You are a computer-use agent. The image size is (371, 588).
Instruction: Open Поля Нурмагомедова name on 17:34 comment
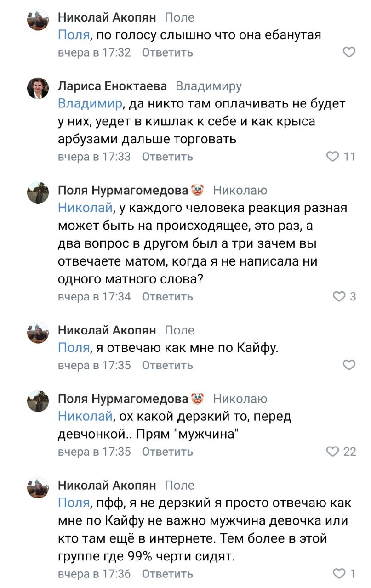coord(123,190)
